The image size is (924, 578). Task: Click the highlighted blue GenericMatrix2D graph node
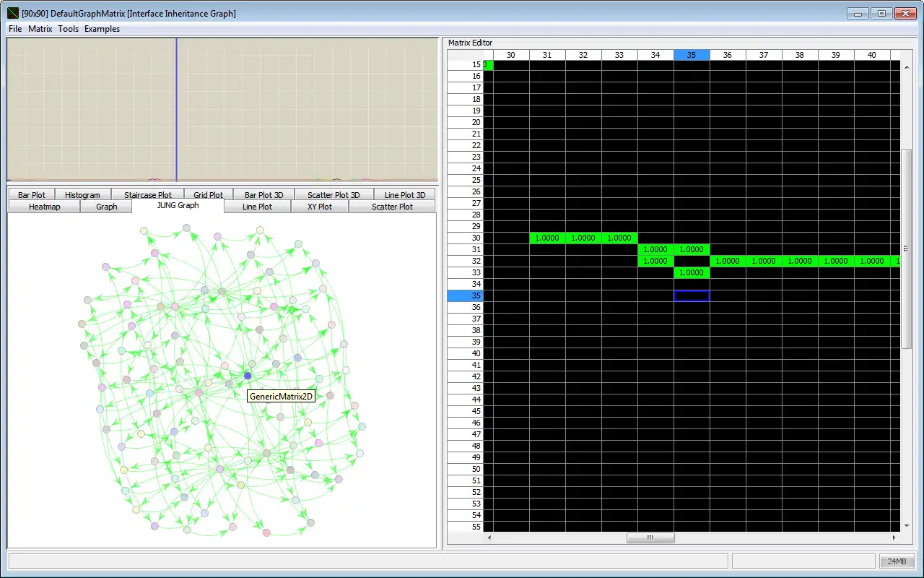tap(248, 376)
